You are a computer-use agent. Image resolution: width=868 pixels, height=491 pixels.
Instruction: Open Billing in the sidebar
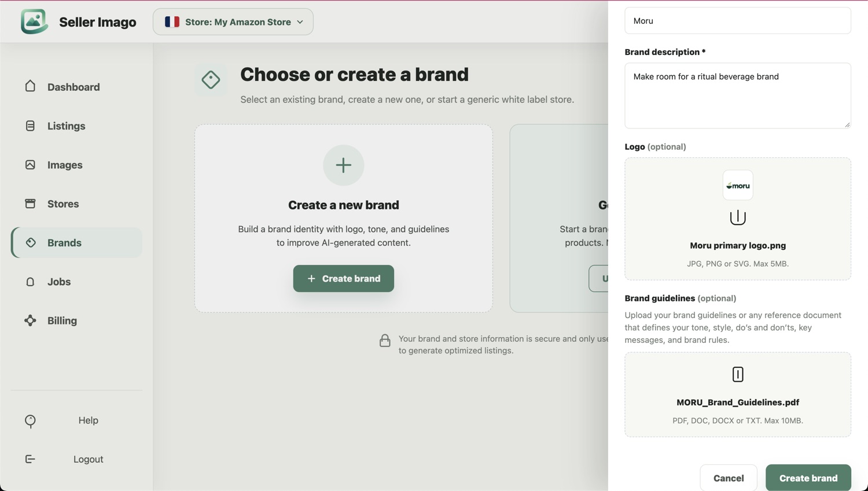pyautogui.click(x=77, y=320)
